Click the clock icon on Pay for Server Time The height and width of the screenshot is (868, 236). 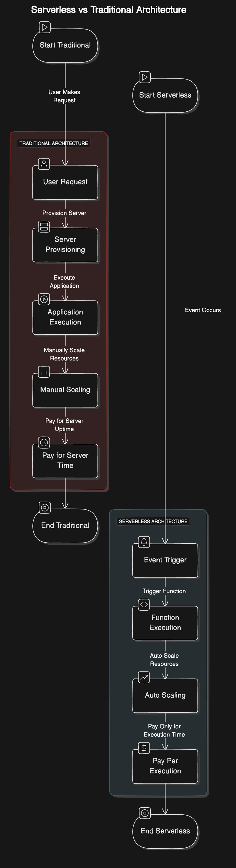click(44, 443)
